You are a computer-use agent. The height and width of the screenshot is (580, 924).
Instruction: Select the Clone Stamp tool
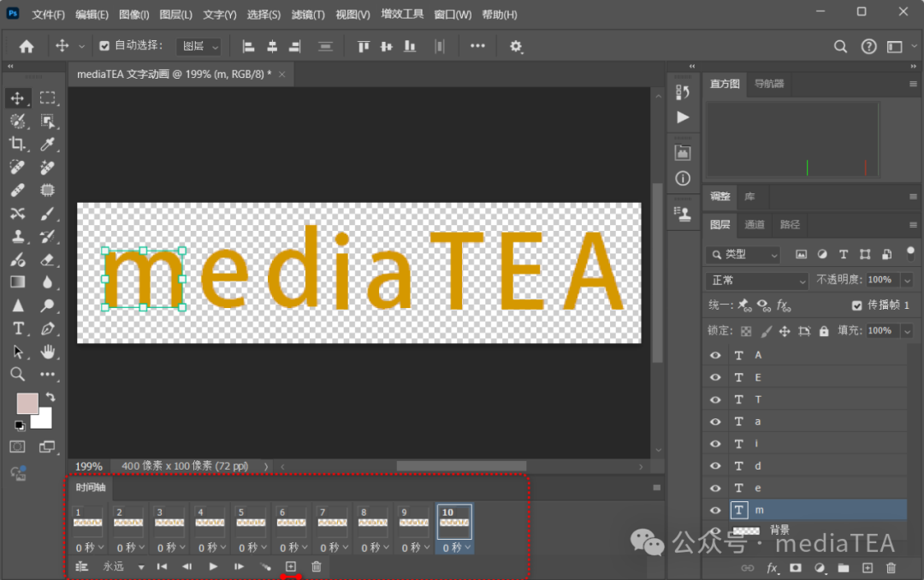17,236
